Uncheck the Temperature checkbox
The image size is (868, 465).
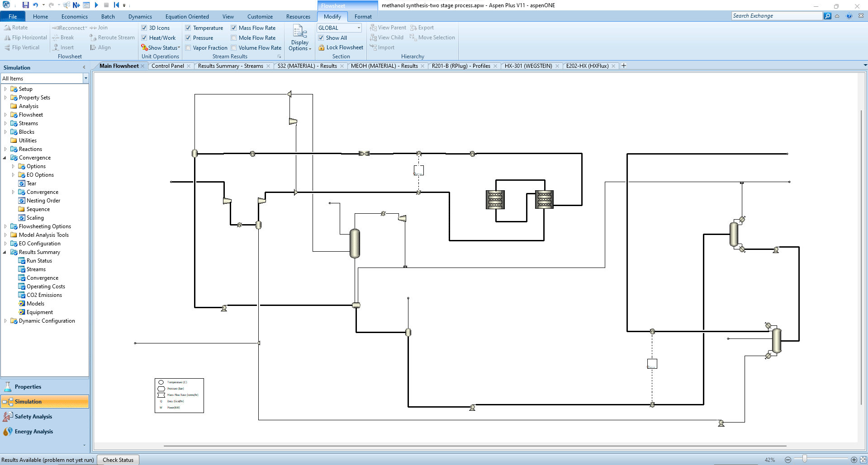(x=188, y=28)
